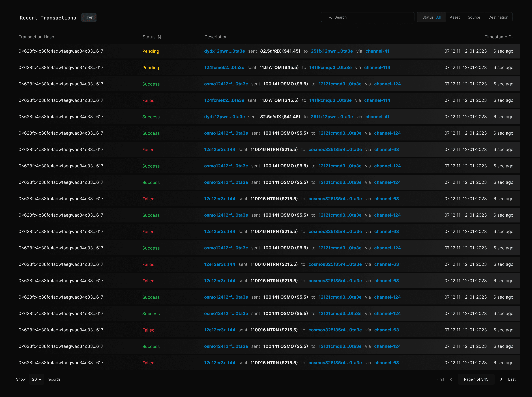This screenshot has width=532, height=397.
Task: Open channel-114 link in second row
Action: 377,67
